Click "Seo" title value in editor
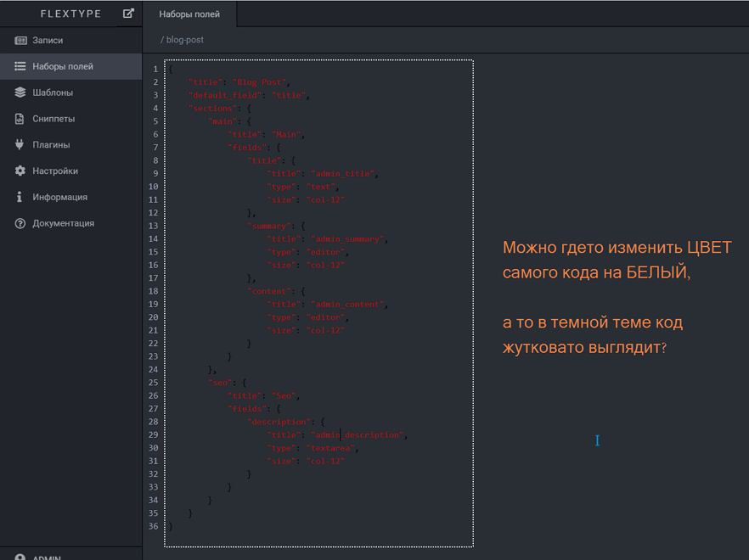Screen dimensions: 749x560 (284, 395)
